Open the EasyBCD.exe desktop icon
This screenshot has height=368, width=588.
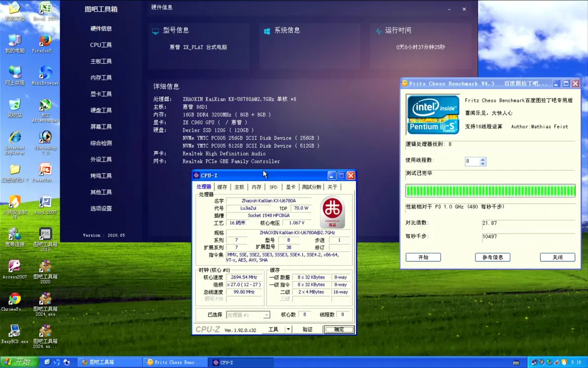(x=15, y=334)
